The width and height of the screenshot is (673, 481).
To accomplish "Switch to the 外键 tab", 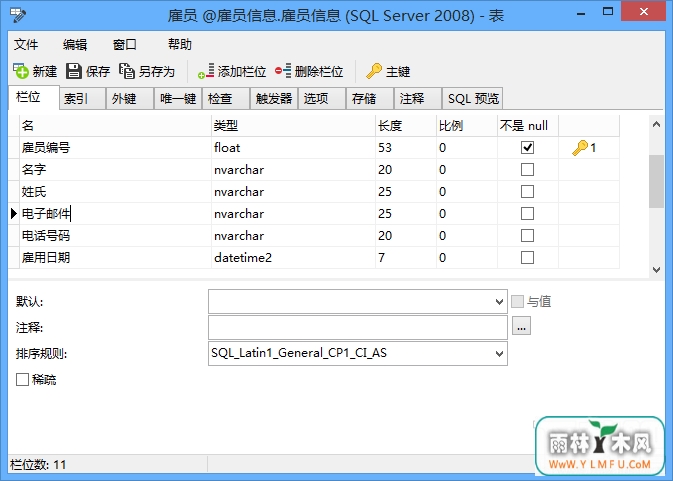I will [130, 99].
